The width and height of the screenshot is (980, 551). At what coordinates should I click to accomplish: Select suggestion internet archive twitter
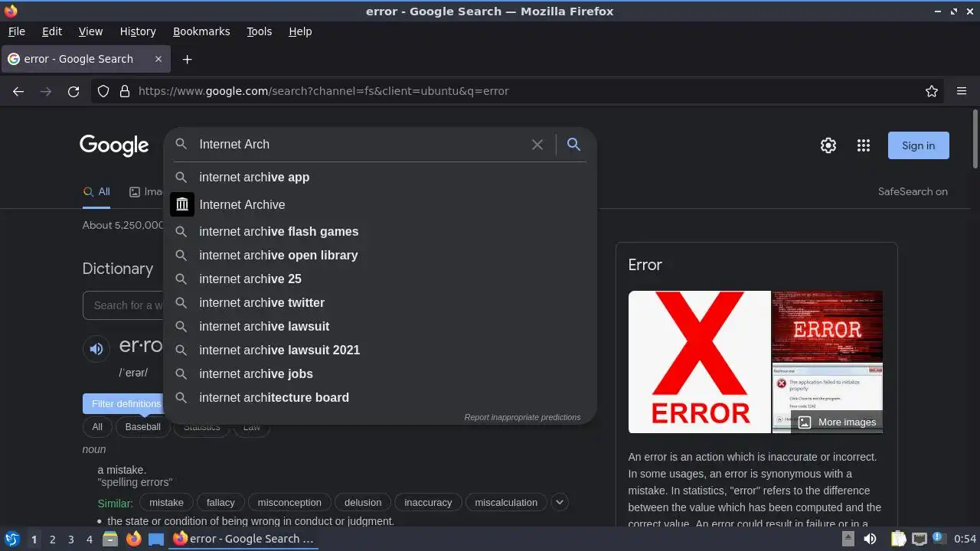tap(380, 302)
